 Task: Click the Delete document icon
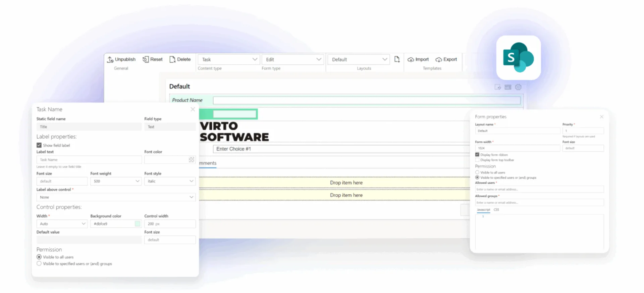[172, 59]
